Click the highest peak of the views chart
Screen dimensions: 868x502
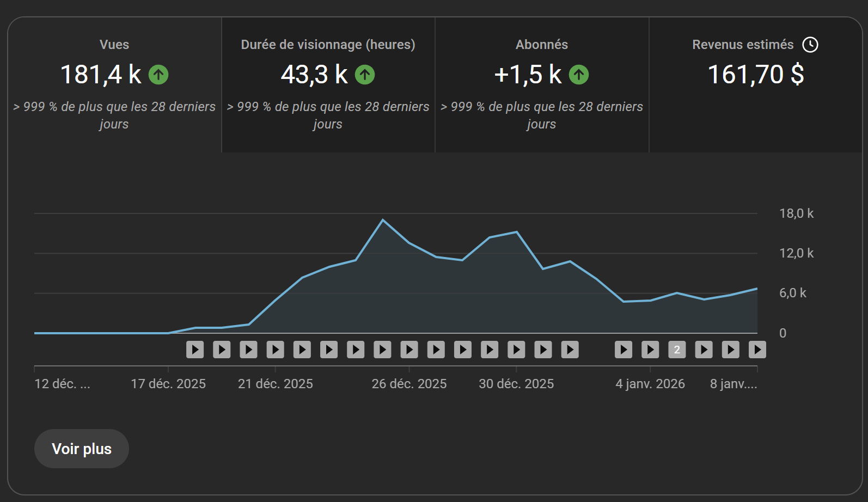tap(383, 220)
